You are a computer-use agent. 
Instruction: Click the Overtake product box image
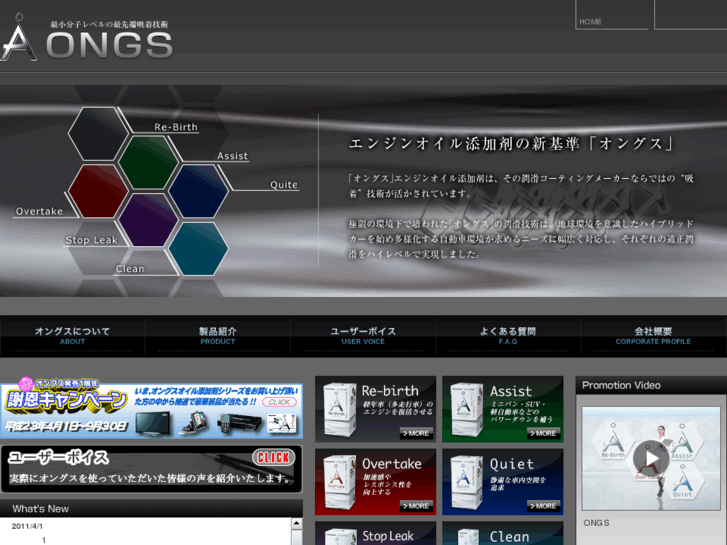pyautogui.click(x=339, y=482)
